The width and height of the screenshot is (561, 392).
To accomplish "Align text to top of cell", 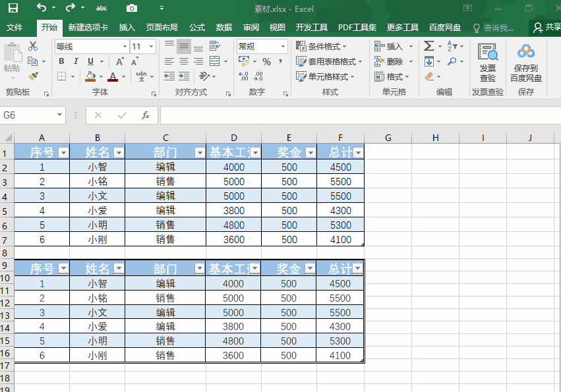I will point(169,45).
